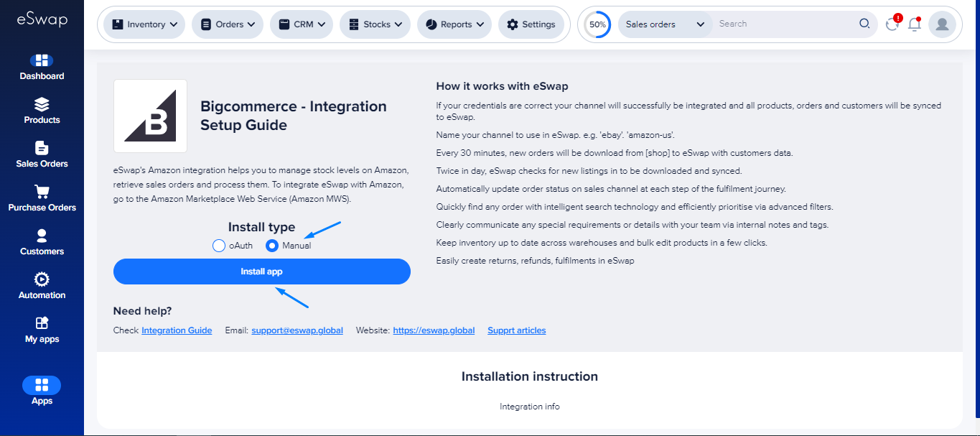Open the Settings menu item
Image resolution: width=980 pixels, height=436 pixels.
pyautogui.click(x=531, y=24)
